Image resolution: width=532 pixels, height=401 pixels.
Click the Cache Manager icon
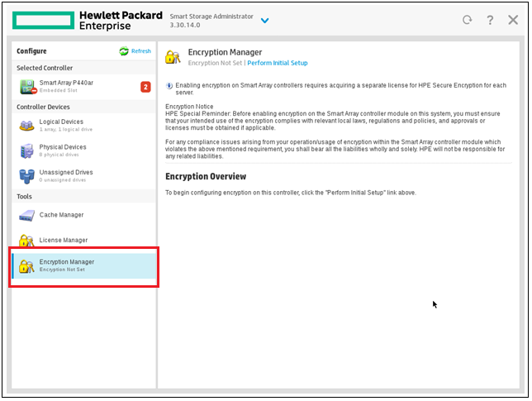pos(26,216)
